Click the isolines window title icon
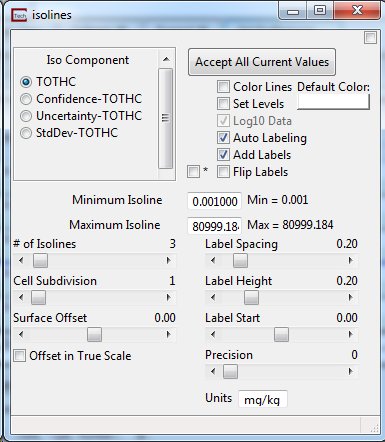The width and height of the screenshot is (385, 442). 19,15
